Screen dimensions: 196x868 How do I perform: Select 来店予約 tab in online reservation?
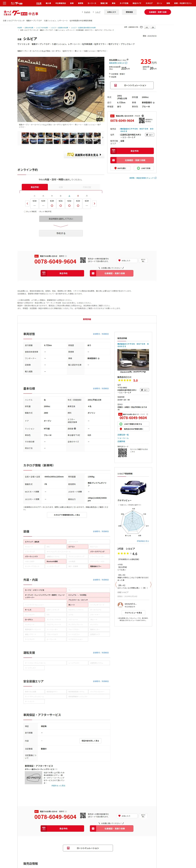pos(35,187)
